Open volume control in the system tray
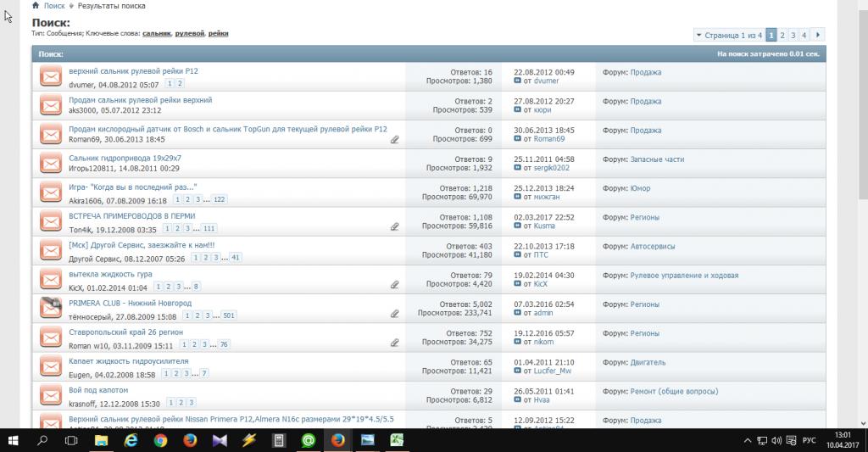Screen dimensions: 868x452 tap(776, 441)
